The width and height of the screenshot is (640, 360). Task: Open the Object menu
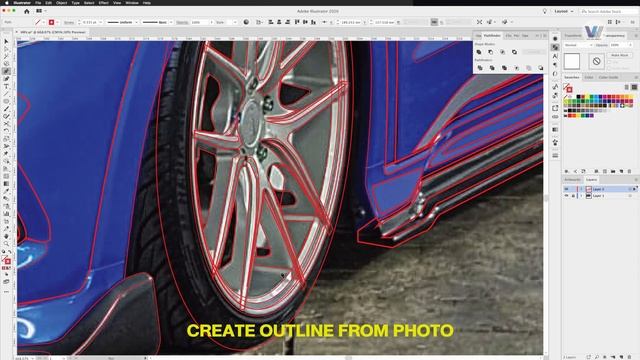click(62, 2)
